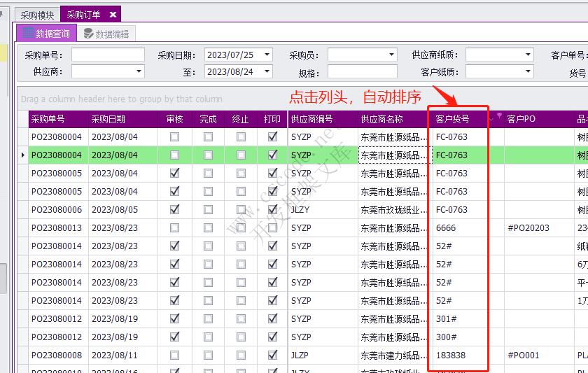Toggle 完成 checkbox for PO23080006 row

click(208, 209)
